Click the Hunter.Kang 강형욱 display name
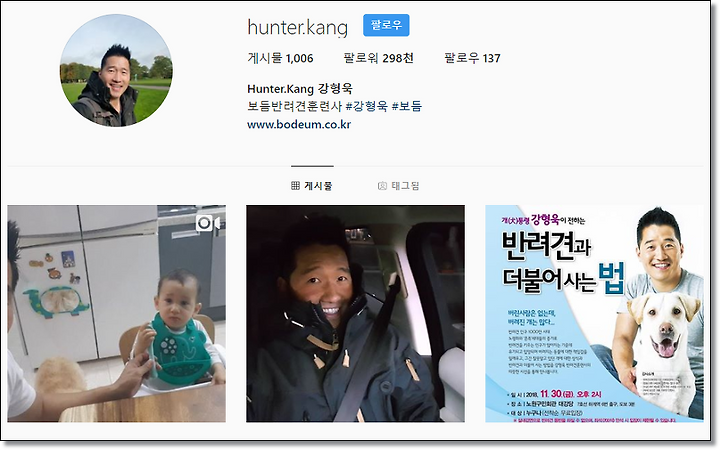Screen dimensions: 720x450 (x=300, y=89)
